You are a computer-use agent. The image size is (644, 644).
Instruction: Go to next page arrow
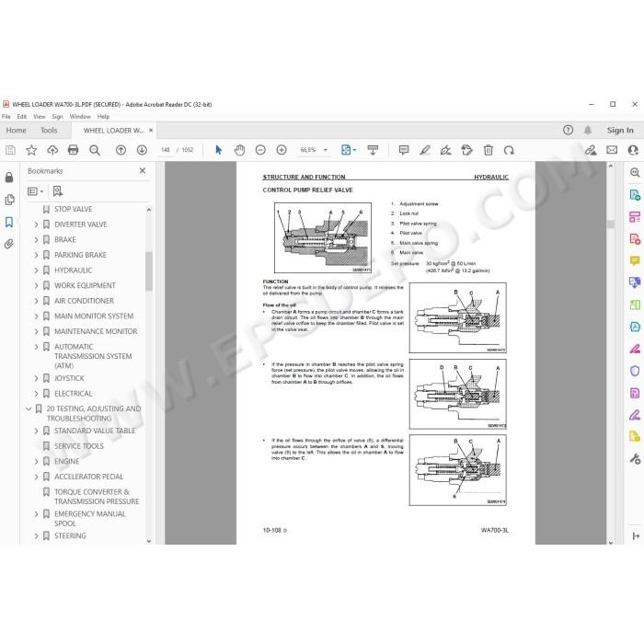tap(142, 150)
